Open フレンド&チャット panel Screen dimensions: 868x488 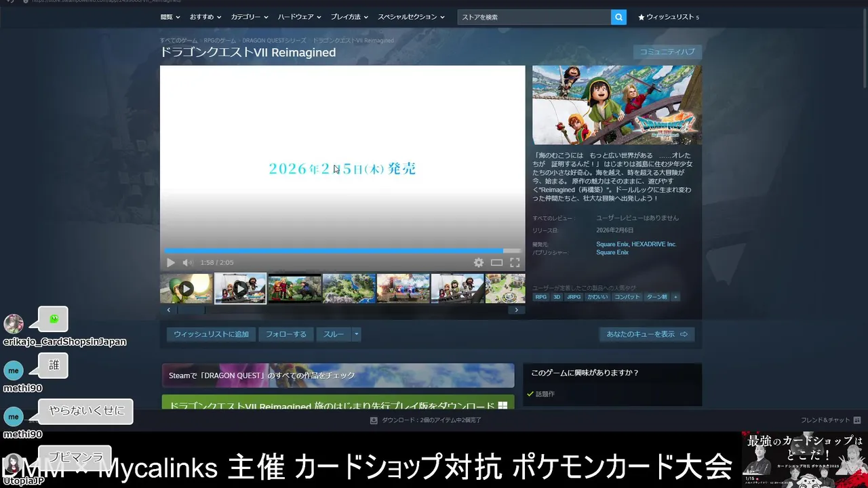tap(831, 420)
